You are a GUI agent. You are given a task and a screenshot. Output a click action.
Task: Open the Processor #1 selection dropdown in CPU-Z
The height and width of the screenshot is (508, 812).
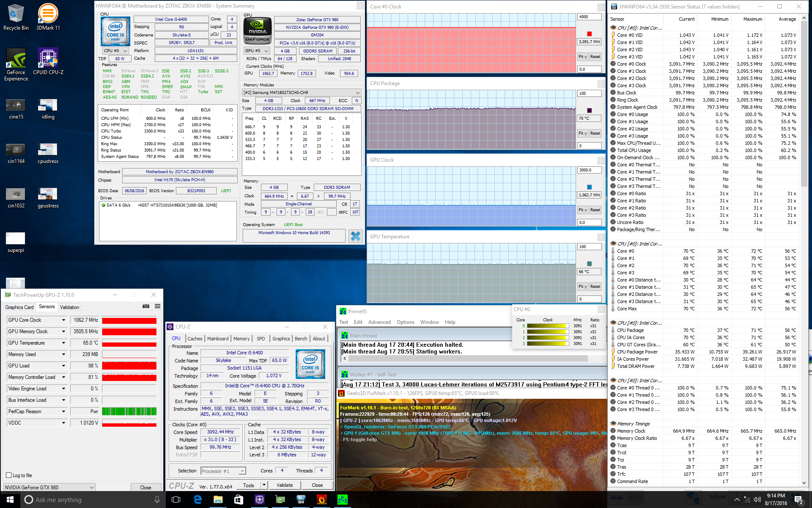point(223,471)
